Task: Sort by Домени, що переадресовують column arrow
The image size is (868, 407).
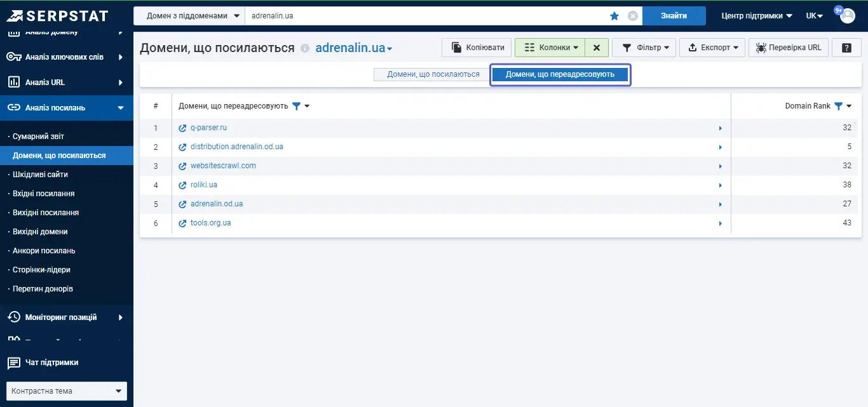Action: pyautogui.click(x=307, y=106)
